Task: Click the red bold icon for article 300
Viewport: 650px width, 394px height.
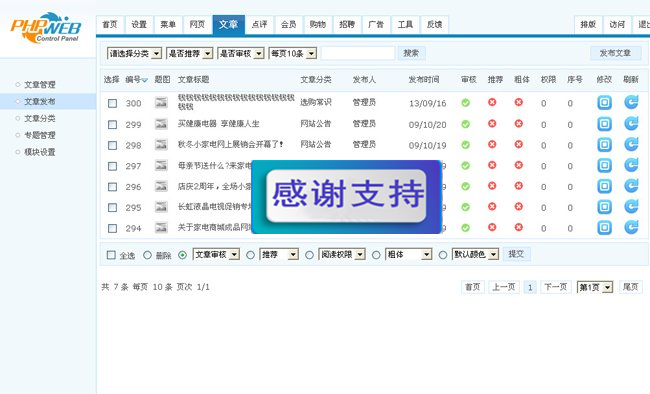Action: click(519, 102)
